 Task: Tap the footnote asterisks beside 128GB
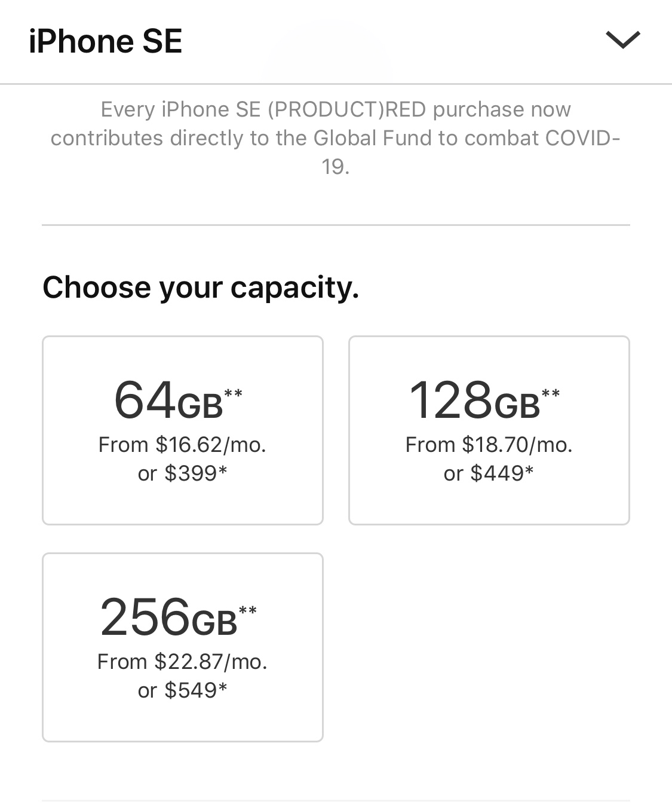(x=550, y=393)
